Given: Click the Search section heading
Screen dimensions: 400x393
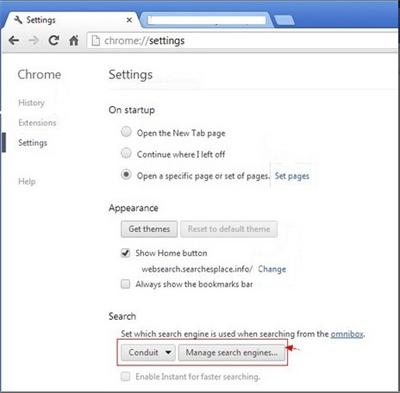Looking at the screenshot, I should [122, 316].
